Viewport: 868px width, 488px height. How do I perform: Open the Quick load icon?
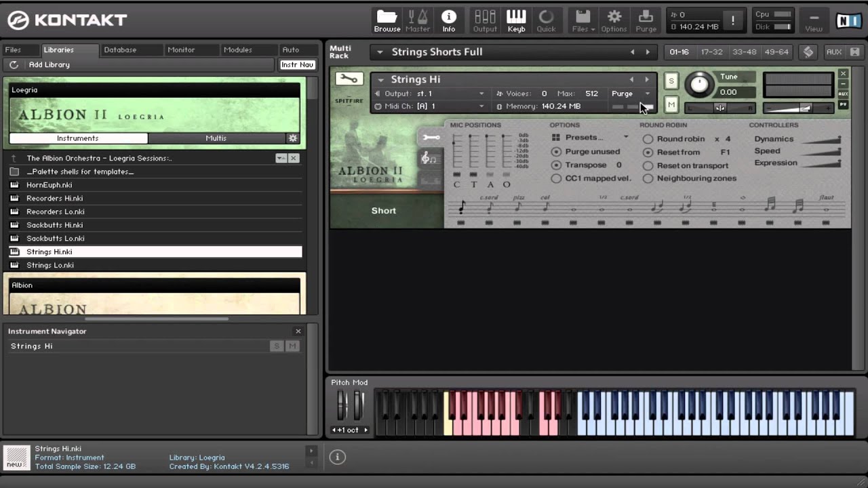[546, 20]
